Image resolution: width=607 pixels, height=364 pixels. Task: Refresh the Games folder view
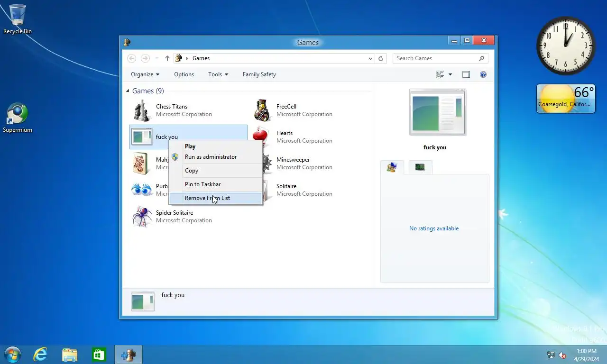381,58
